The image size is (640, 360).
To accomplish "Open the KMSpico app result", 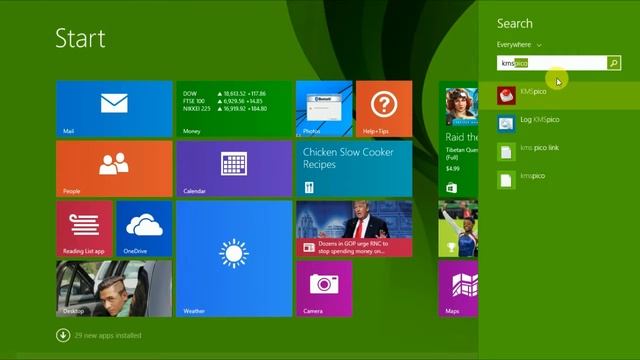I will (x=559, y=96).
